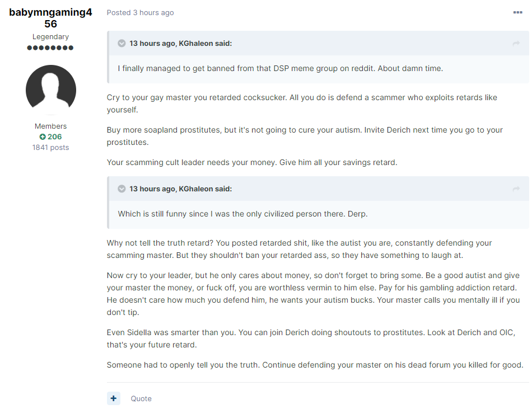The image size is (532, 409).
Task: Open the post options three-dots menu
Action: point(517,12)
